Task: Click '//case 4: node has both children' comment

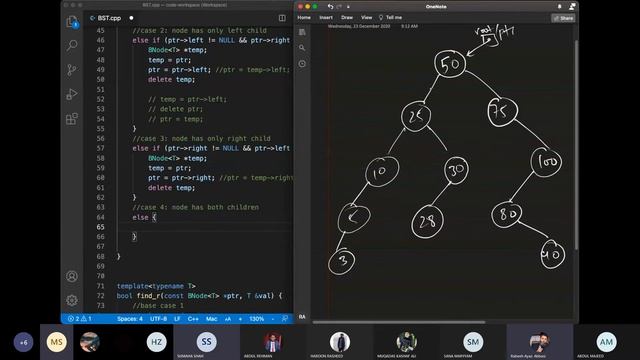Action: [196, 207]
